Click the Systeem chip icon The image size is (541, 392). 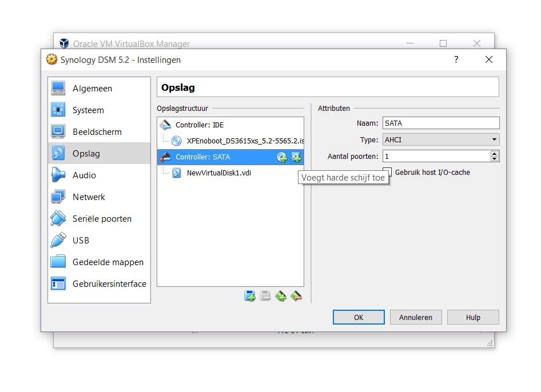pyautogui.click(x=58, y=110)
